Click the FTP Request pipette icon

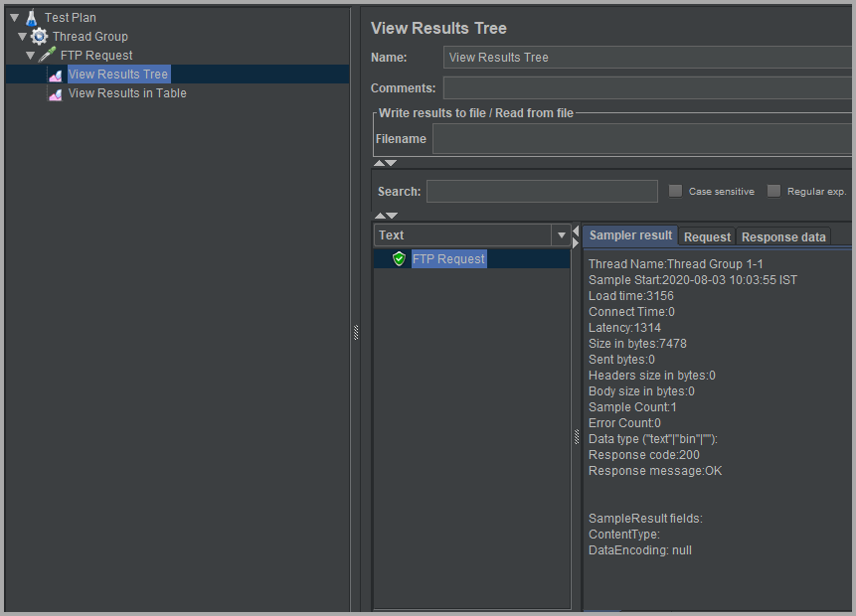point(48,56)
